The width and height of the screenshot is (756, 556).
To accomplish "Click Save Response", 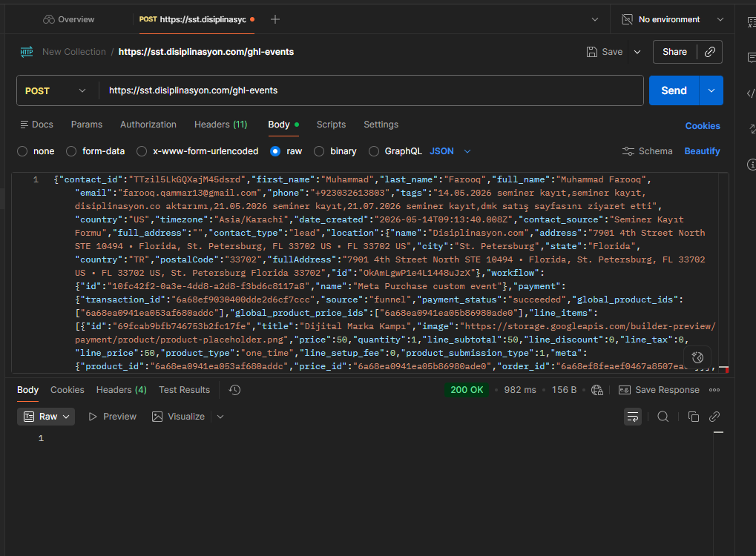I will pos(659,390).
